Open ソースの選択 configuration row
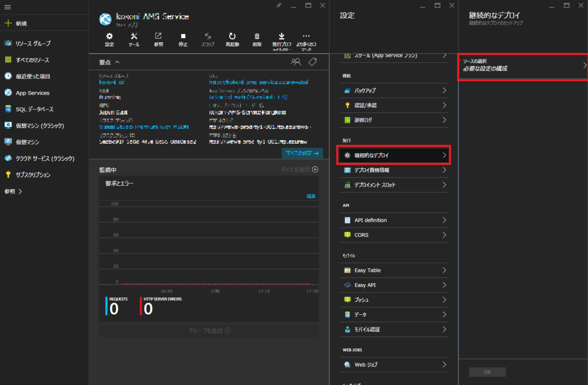This screenshot has width=588, height=385. pyautogui.click(x=522, y=65)
